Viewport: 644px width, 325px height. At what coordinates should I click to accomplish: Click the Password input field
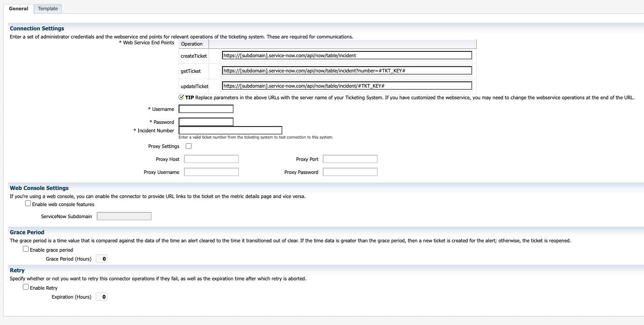205,121
